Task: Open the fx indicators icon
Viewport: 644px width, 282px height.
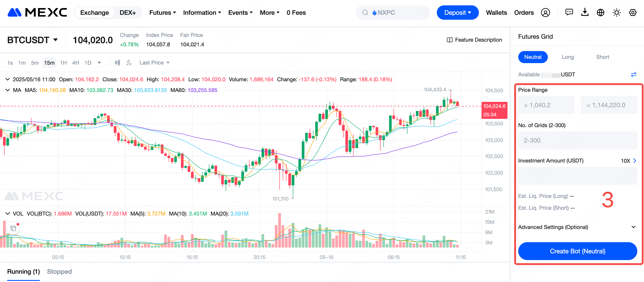Action: click(129, 63)
